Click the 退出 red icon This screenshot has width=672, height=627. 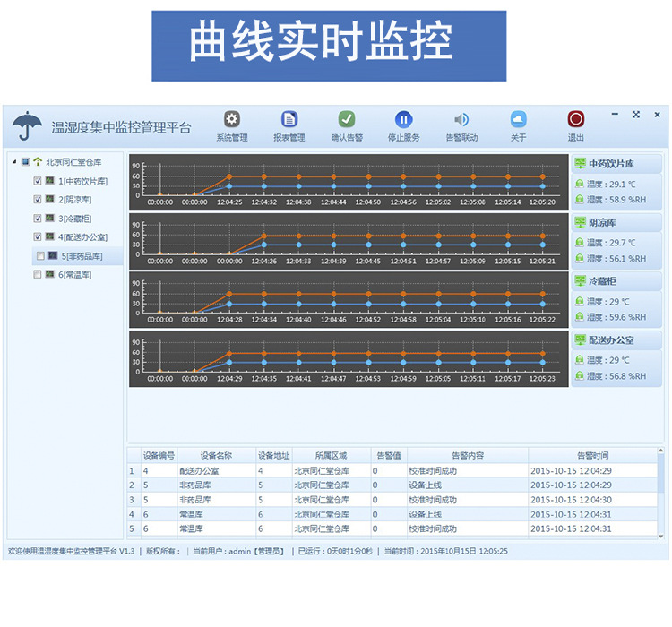tap(575, 119)
